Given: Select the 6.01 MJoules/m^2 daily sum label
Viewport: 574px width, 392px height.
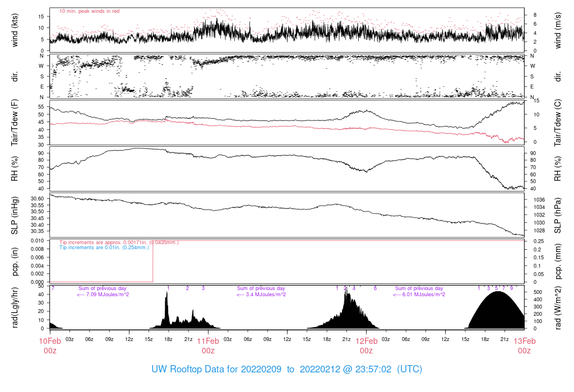Looking at the screenshot, I should click(419, 295).
